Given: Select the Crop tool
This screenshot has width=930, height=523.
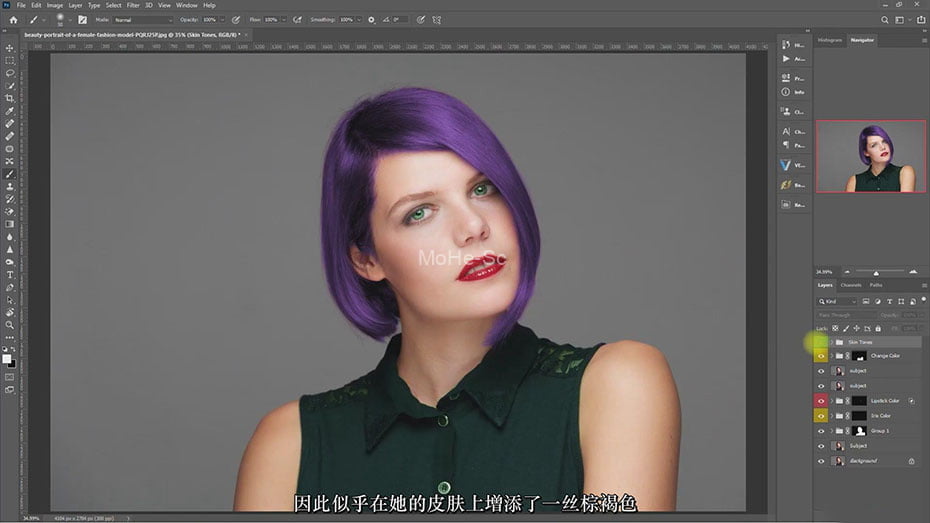Looking at the screenshot, I should click(x=10, y=98).
